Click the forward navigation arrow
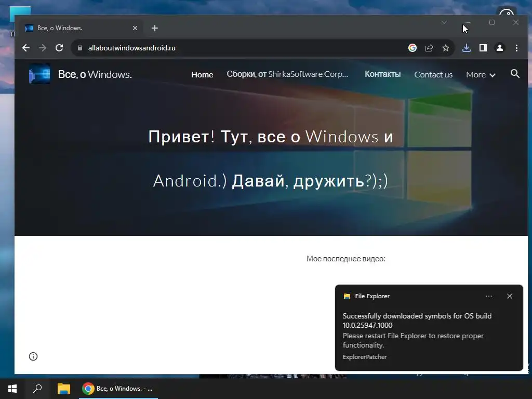 click(x=43, y=48)
